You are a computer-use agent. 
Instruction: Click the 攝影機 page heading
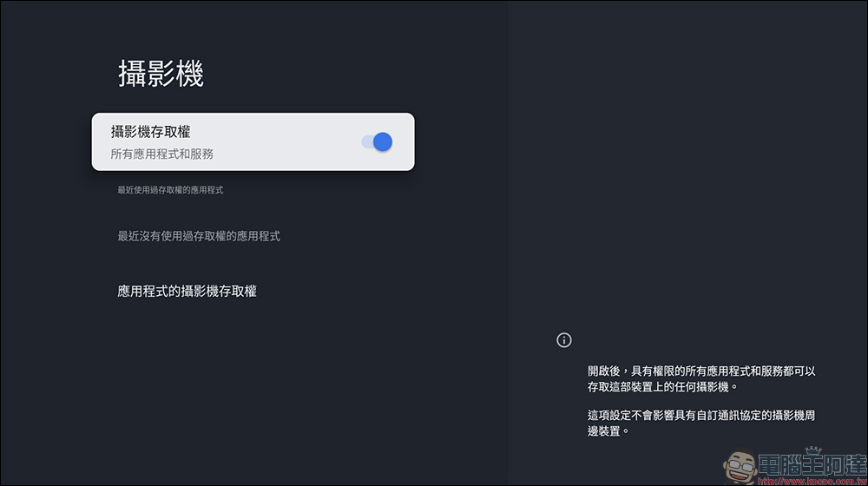coord(161,75)
